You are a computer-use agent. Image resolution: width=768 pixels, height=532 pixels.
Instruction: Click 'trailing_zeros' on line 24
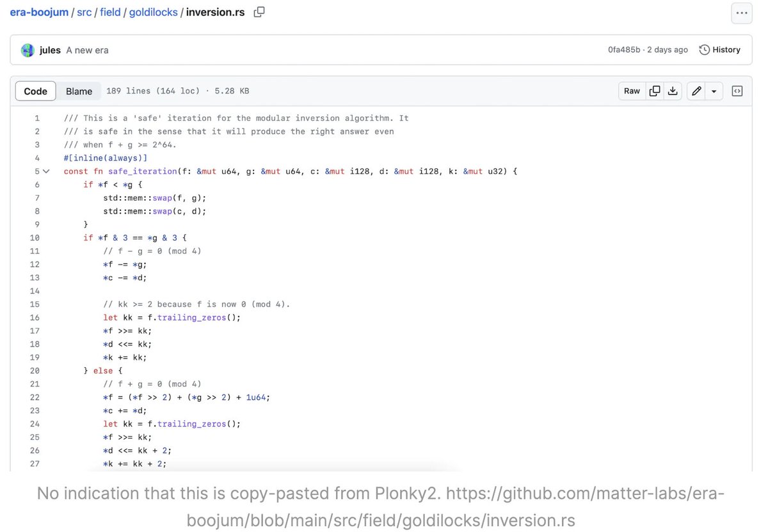point(191,424)
